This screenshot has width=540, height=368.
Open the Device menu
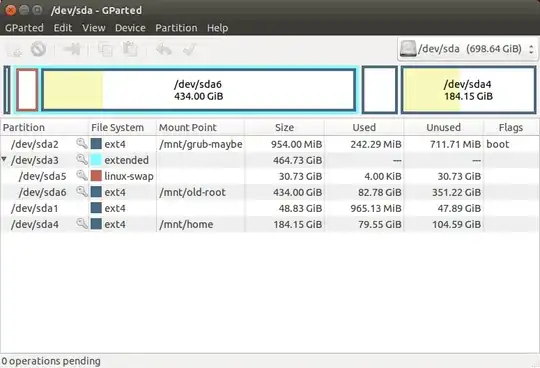tap(130, 28)
